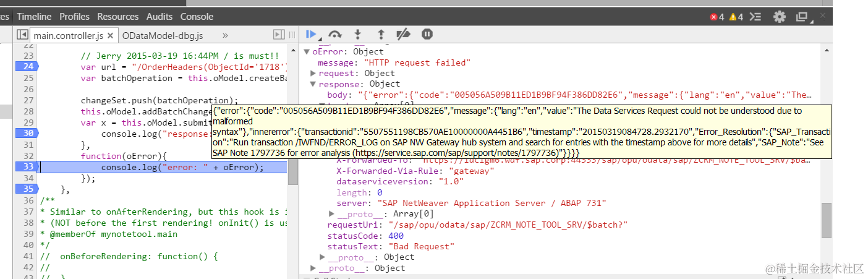This screenshot has width=868, height=279.
Task: Remove the breakpoint on line 30
Action: pos(26,133)
